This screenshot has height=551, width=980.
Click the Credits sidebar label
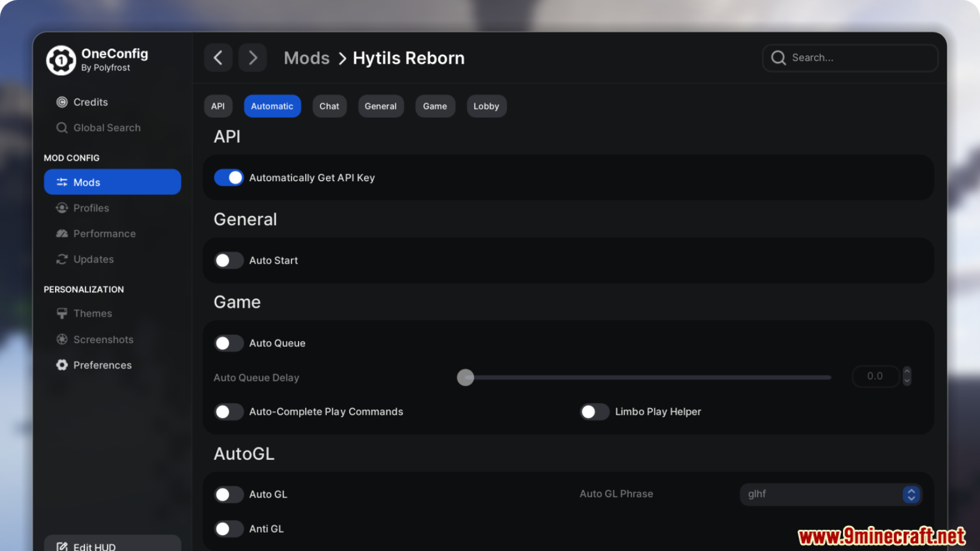point(91,102)
